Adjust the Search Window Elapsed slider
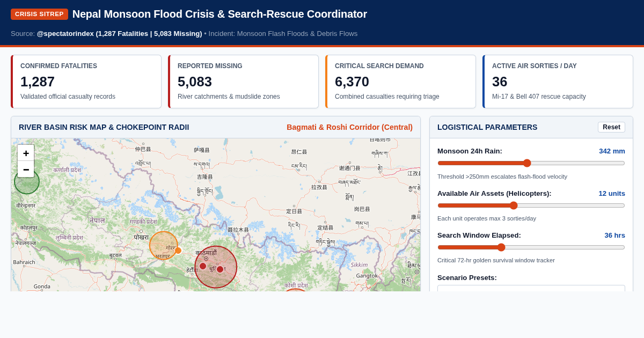 531,247
